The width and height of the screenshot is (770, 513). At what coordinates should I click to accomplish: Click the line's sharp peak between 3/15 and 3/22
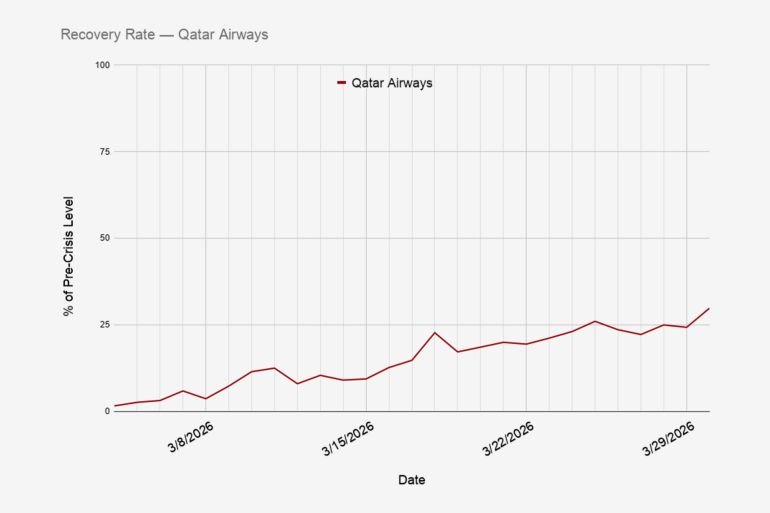(435, 332)
